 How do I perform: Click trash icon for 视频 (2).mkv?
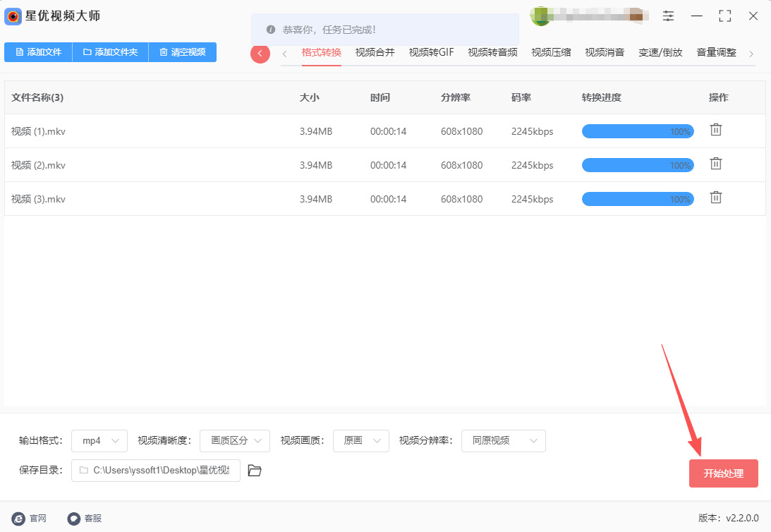click(715, 164)
